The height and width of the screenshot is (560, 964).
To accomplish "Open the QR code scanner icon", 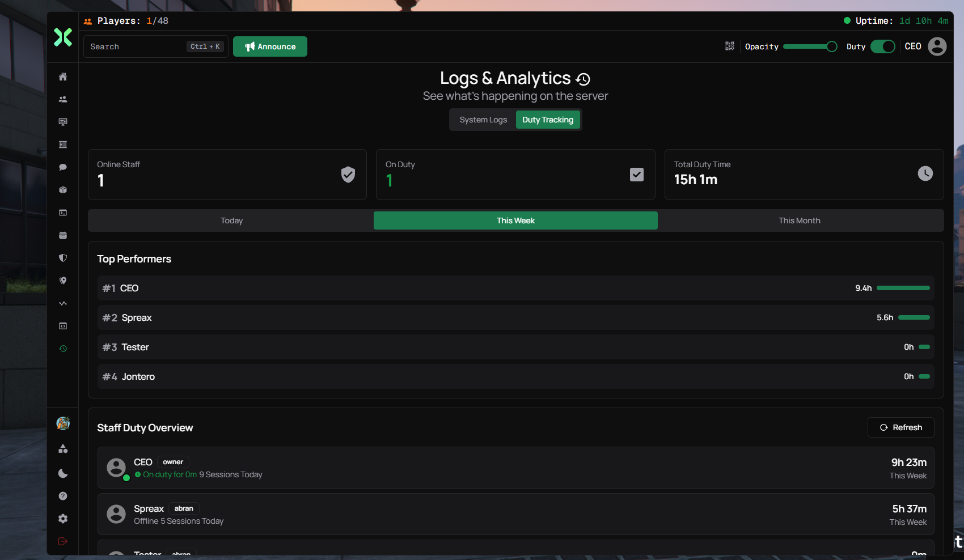I will pos(730,46).
